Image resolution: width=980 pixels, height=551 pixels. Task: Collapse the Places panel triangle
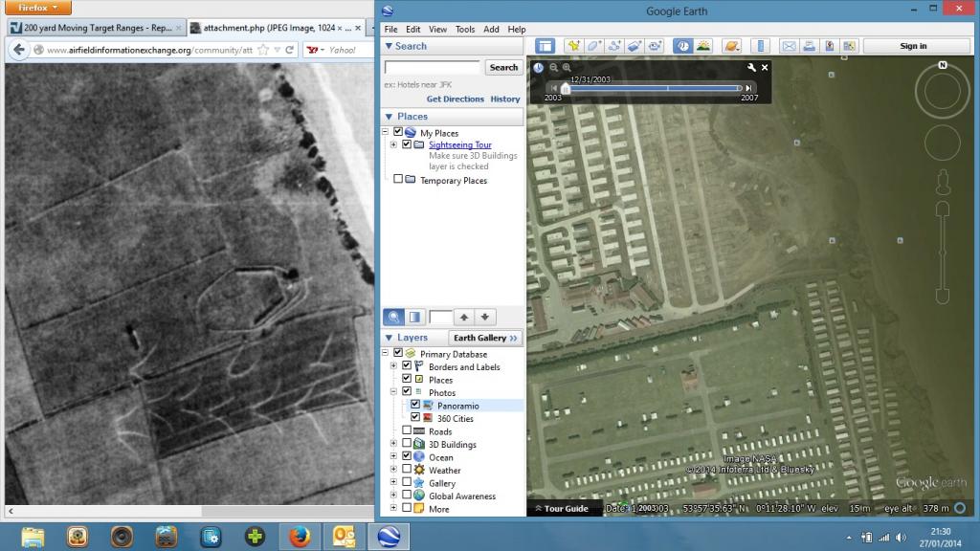(389, 117)
